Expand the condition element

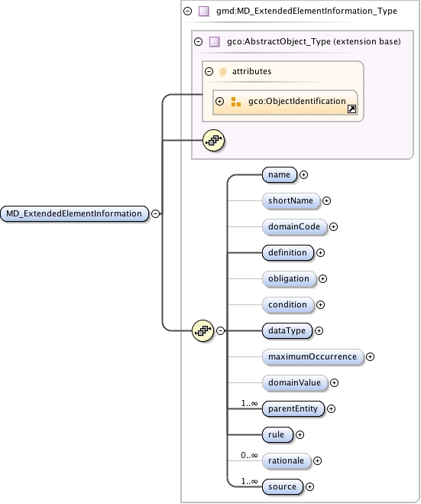[320, 304]
